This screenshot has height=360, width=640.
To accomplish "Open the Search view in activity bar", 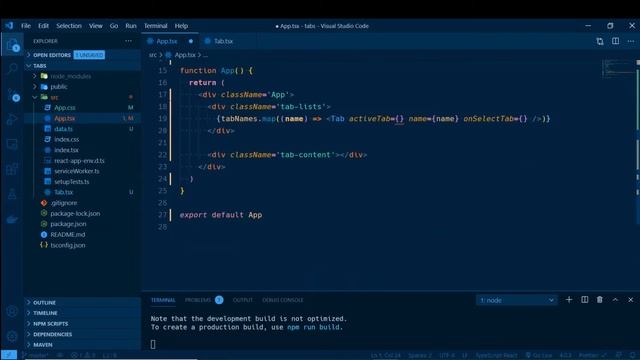I will coord(12,69).
